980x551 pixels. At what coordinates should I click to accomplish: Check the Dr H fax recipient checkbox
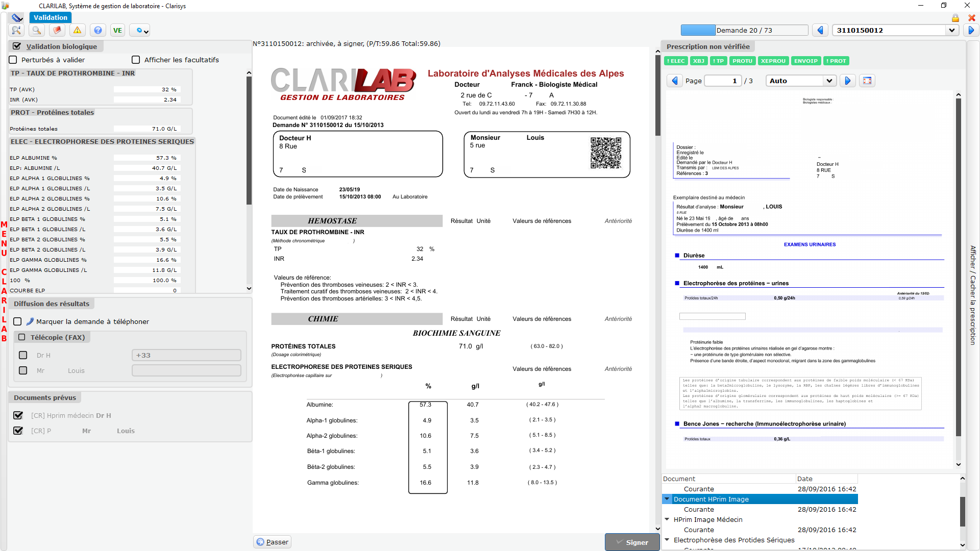point(23,355)
